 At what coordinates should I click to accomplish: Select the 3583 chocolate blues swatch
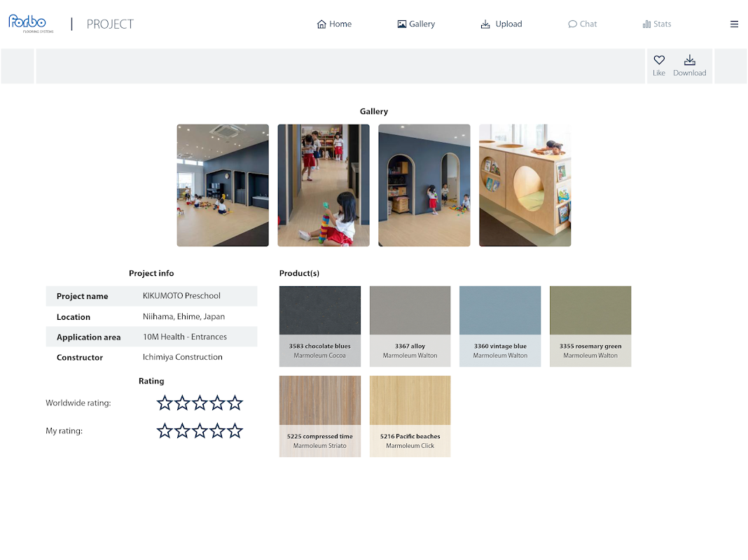click(x=320, y=326)
